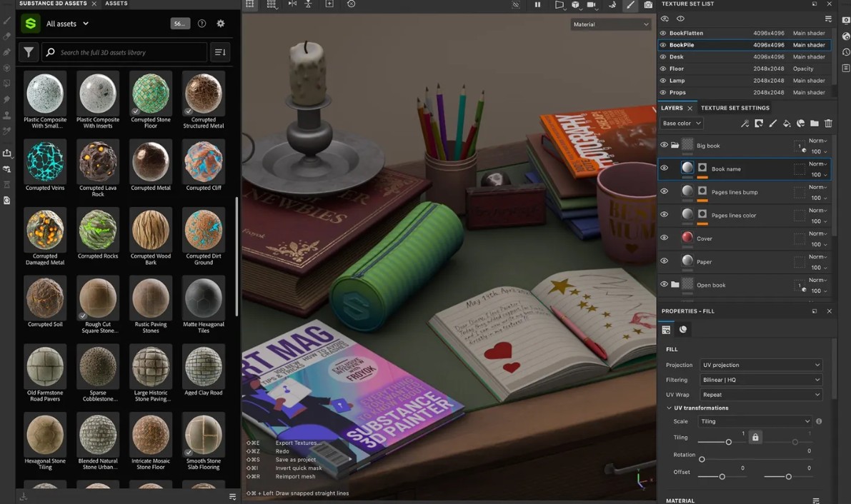Open the Projection UV projection dropdown

[x=760, y=365]
